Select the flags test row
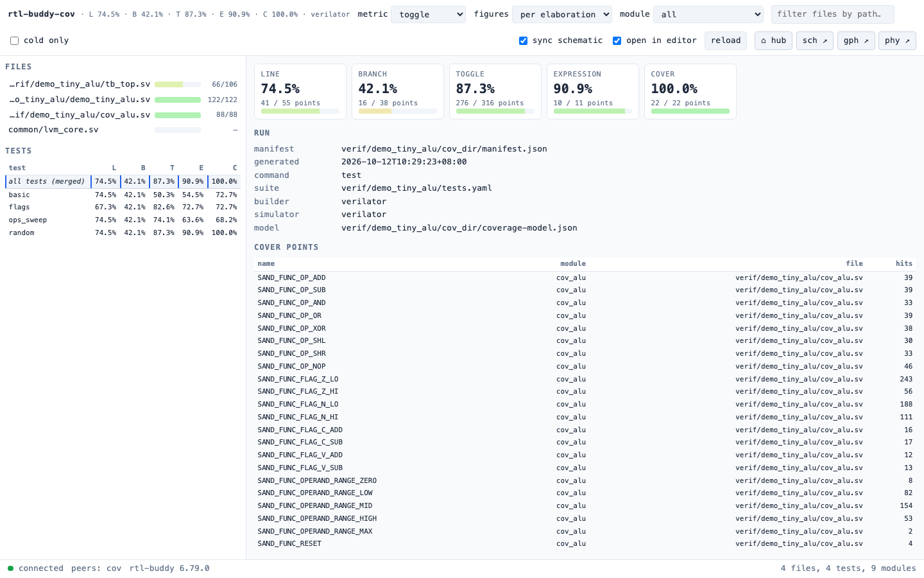924x578 pixels. pyautogui.click(x=123, y=207)
